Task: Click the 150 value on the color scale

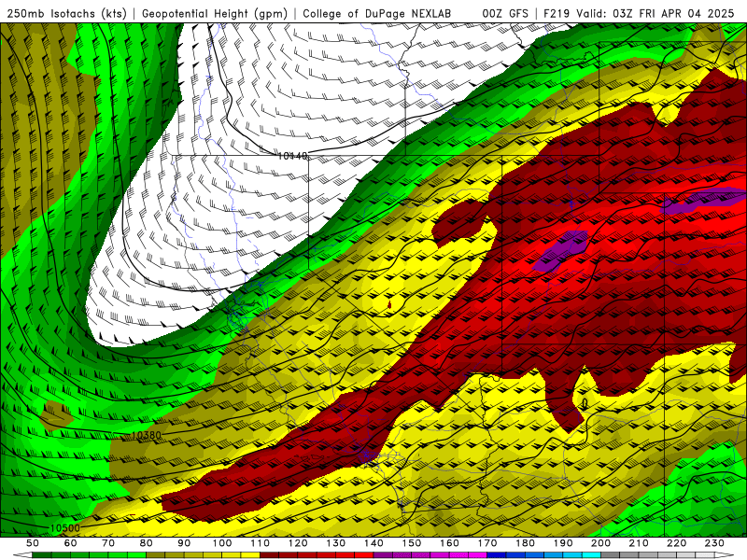Action: coord(412,543)
